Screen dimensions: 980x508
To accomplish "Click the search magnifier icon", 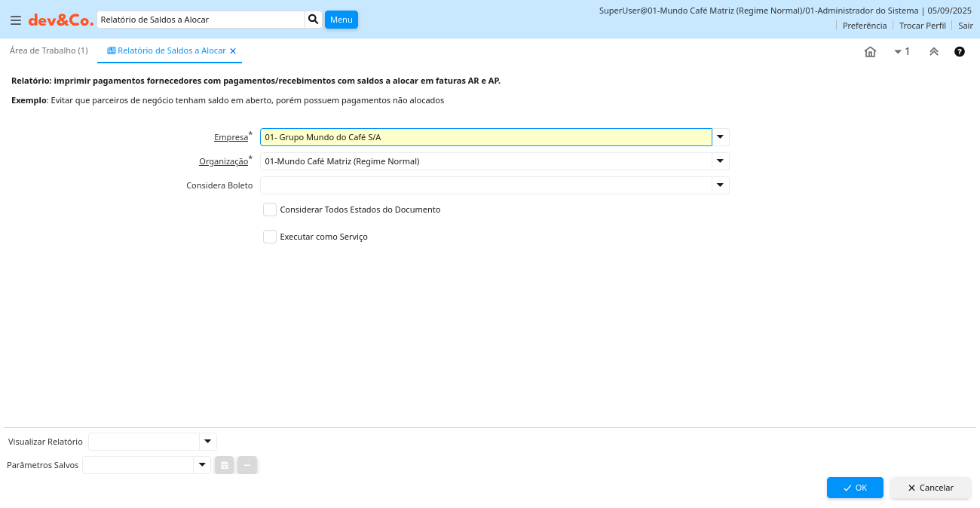I will coord(313,20).
